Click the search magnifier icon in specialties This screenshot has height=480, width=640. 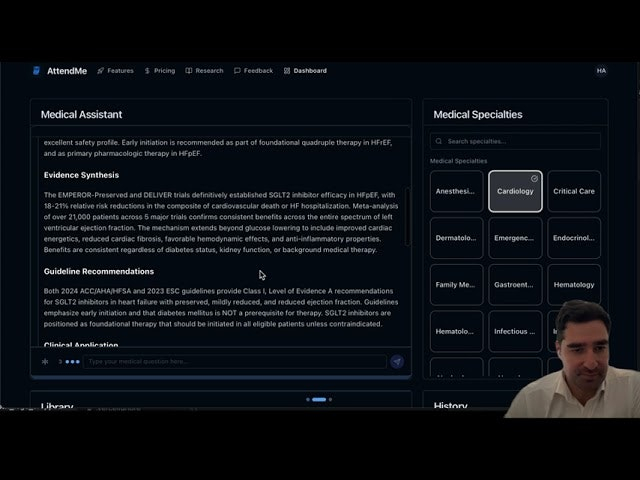click(439, 142)
